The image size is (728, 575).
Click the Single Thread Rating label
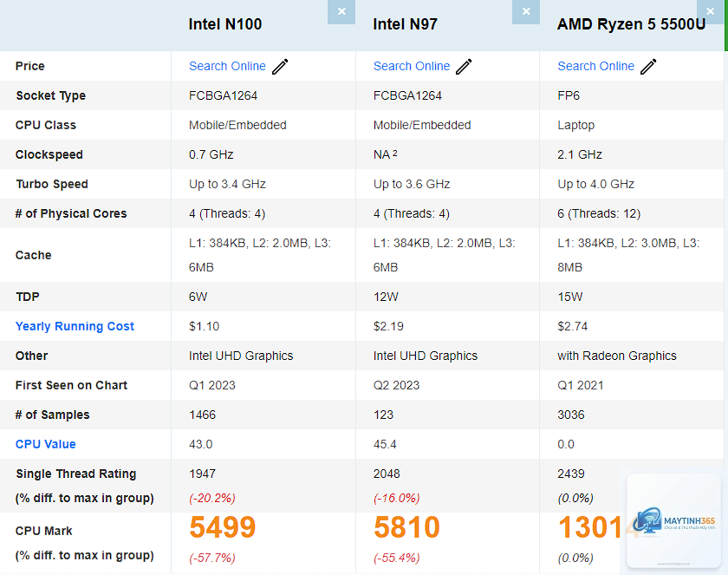pos(75,474)
